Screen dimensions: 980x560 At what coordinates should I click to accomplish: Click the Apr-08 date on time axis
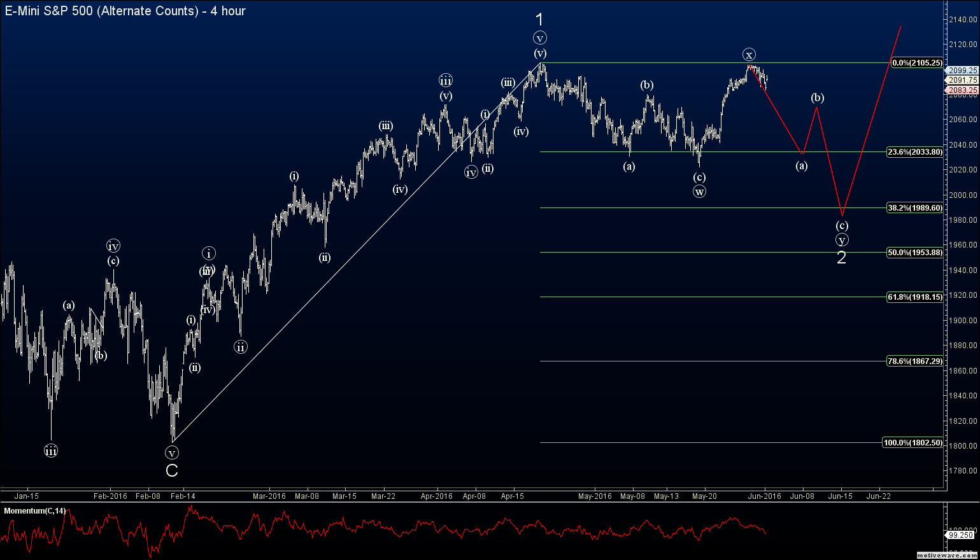[x=474, y=496]
